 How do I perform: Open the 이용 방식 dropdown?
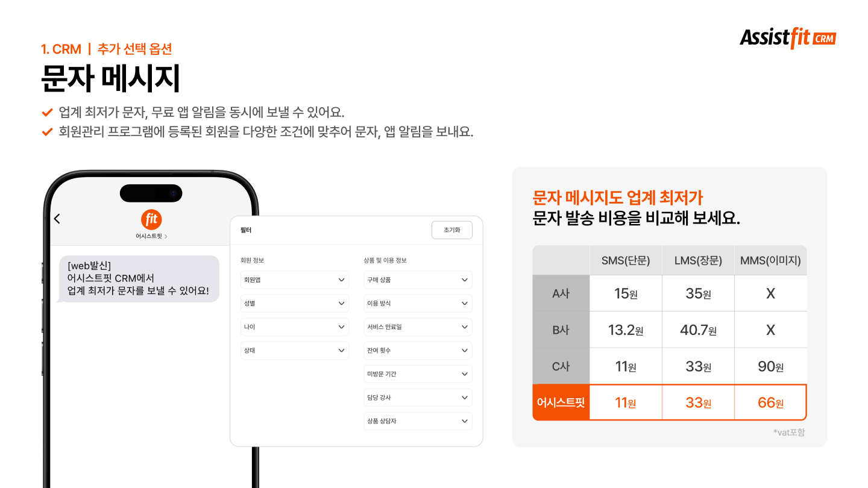(x=417, y=304)
